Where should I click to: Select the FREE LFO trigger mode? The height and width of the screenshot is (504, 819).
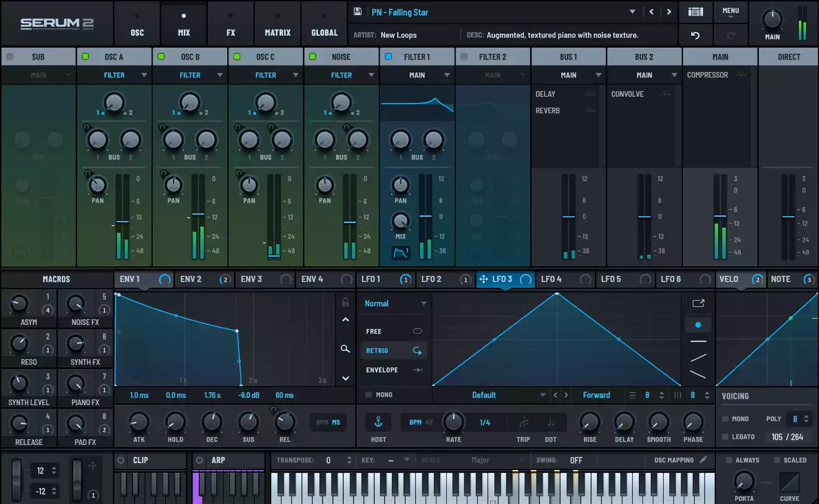[393, 331]
